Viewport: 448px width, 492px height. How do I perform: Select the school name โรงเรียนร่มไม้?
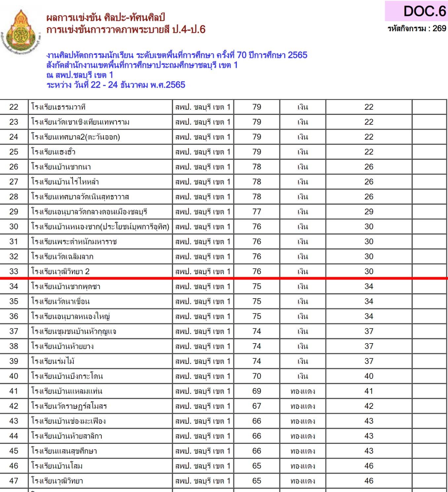click(53, 361)
